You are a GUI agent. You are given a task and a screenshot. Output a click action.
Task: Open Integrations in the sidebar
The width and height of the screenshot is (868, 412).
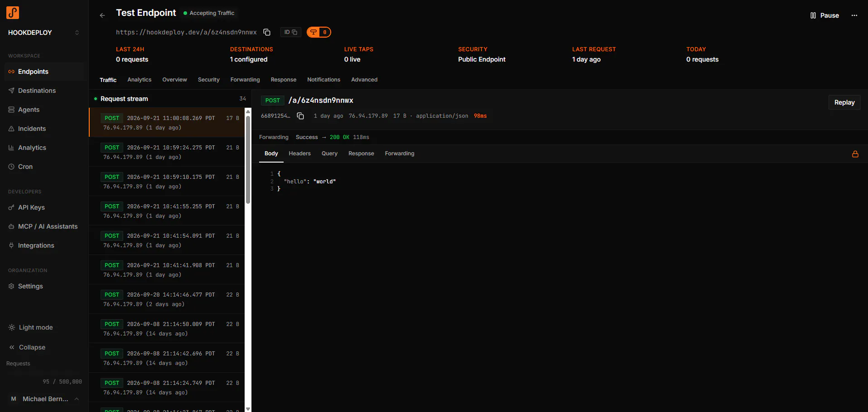44,245
